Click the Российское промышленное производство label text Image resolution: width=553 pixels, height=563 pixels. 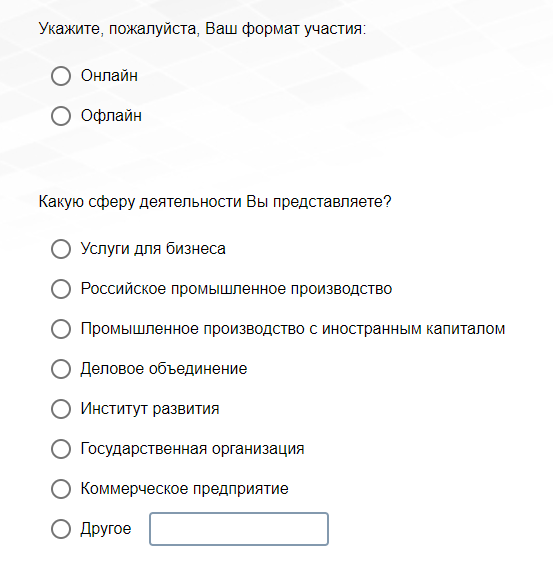[x=236, y=289]
